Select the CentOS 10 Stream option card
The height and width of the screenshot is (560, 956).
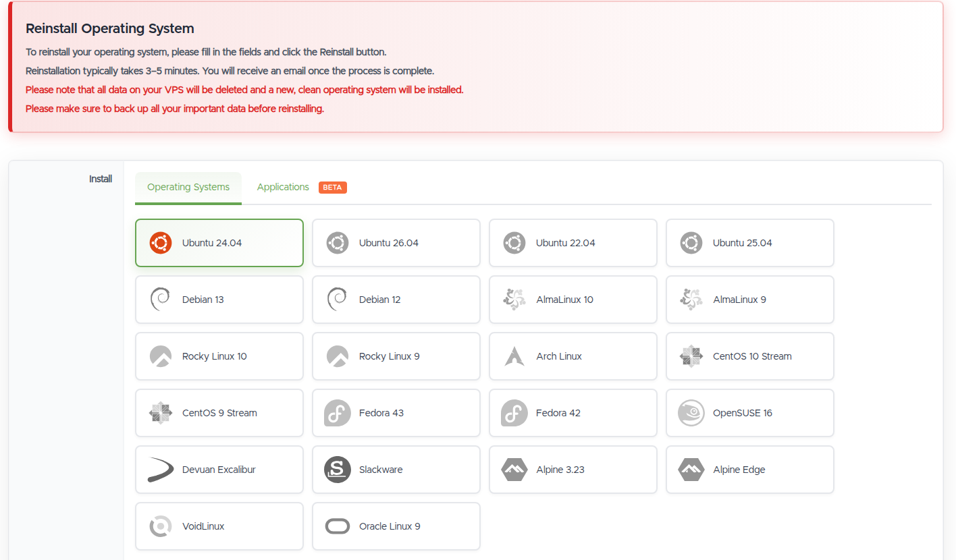tap(750, 356)
